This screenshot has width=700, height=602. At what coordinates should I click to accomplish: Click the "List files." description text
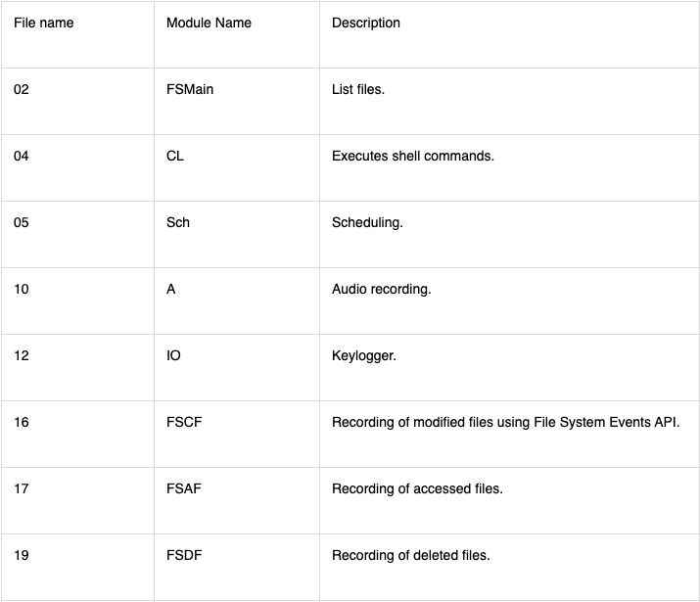(x=358, y=89)
